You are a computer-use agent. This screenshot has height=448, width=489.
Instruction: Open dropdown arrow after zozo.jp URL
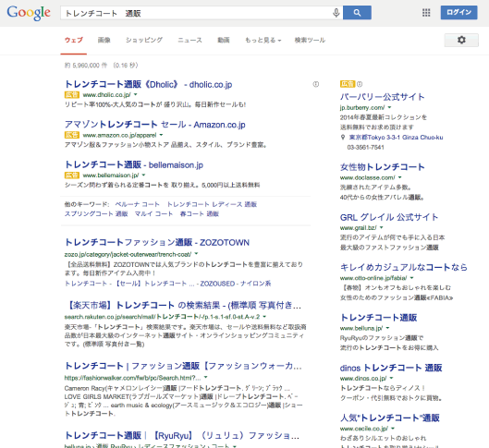(x=197, y=254)
